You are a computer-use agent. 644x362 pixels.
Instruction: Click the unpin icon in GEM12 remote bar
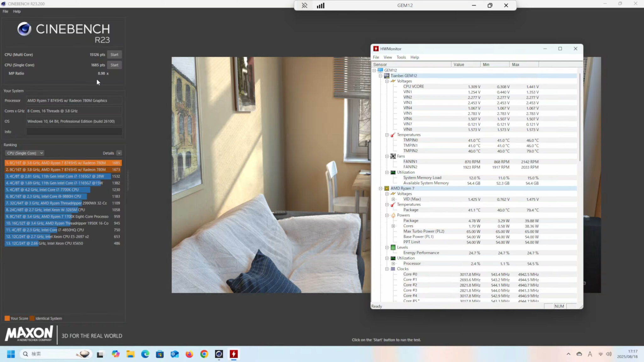click(304, 5)
